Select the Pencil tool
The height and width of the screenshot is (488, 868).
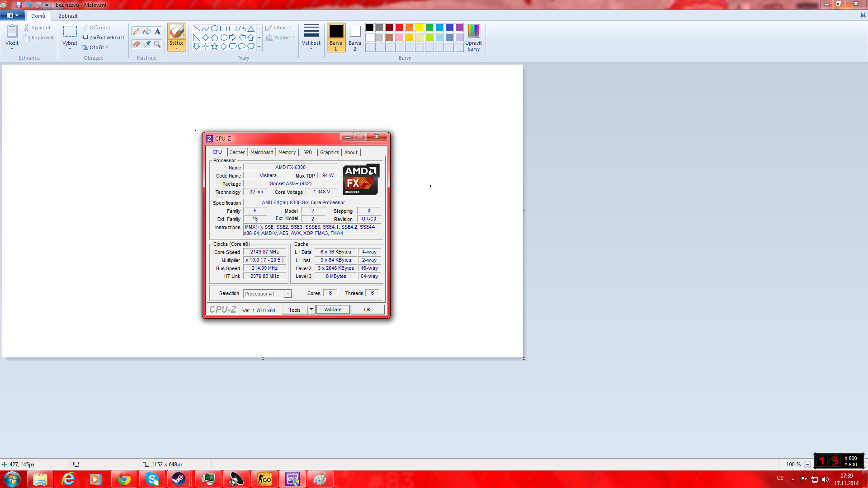(x=136, y=32)
